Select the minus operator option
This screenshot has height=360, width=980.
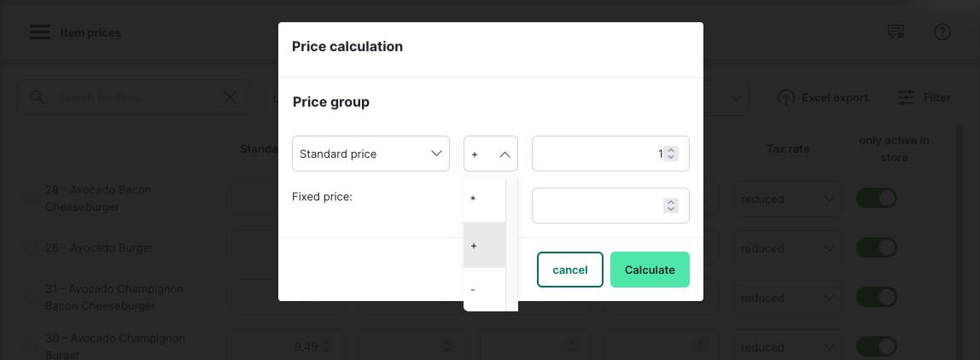pos(484,290)
